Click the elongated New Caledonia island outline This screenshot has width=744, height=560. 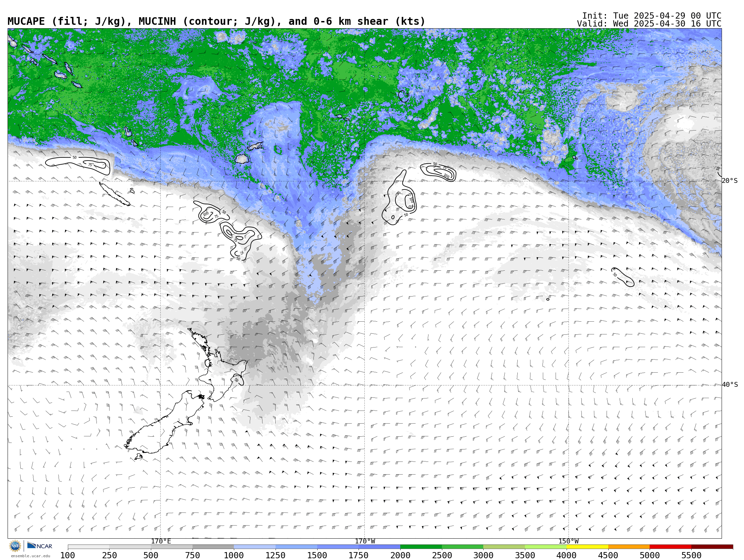(114, 194)
